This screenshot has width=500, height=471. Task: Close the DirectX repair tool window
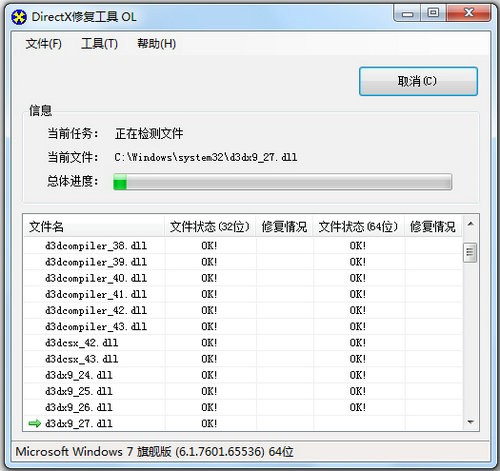pyautogui.click(x=469, y=14)
